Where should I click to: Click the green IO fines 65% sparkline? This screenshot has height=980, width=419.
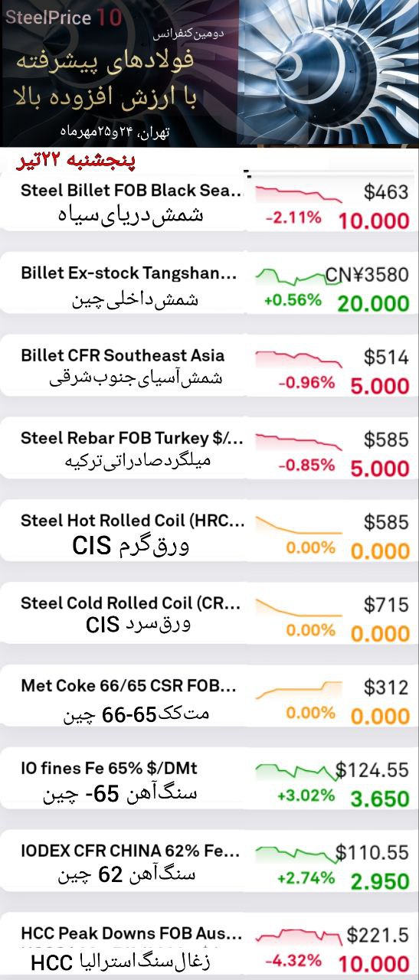pos(298,771)
